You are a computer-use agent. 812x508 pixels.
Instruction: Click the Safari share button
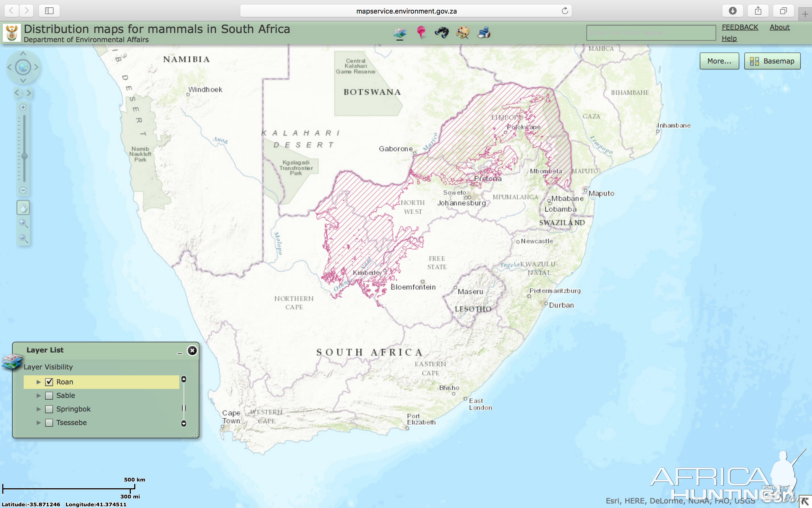point(758,11)
